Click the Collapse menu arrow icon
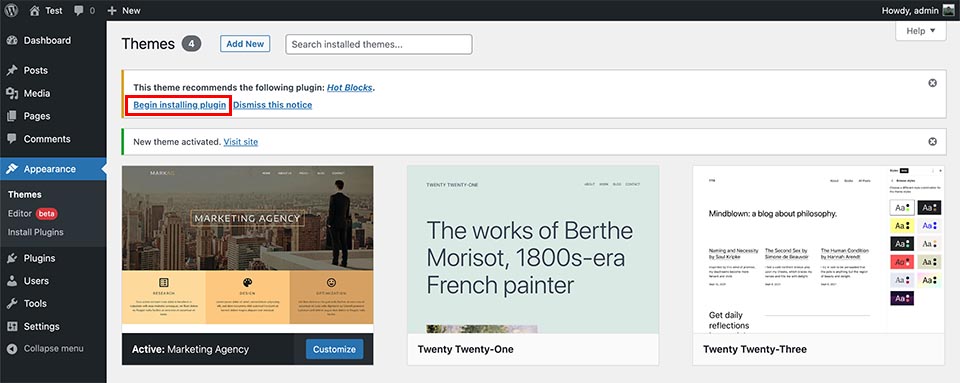This screenshot has height=383, width=960. point(12,349)
